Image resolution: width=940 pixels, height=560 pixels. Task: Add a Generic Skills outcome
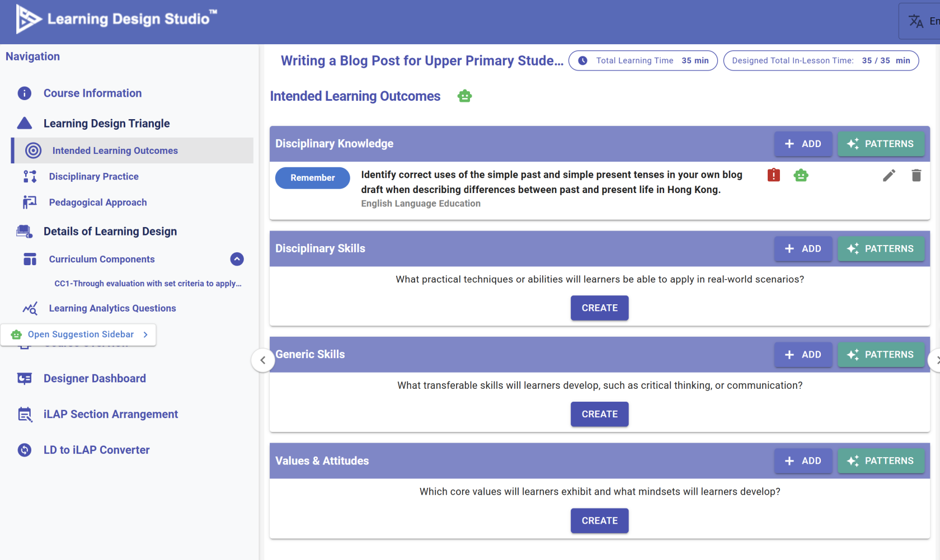(803, 355)
